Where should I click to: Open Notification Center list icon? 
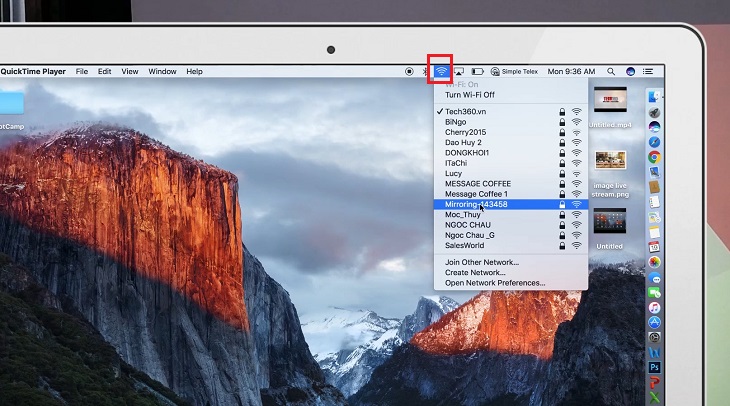click(648, 72)
